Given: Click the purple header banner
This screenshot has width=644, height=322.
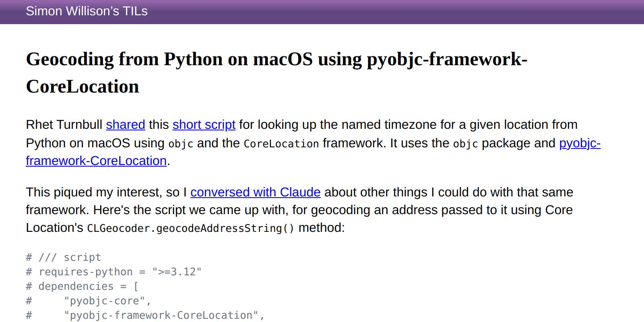Looking at the screenshot, I should point(322,12).
